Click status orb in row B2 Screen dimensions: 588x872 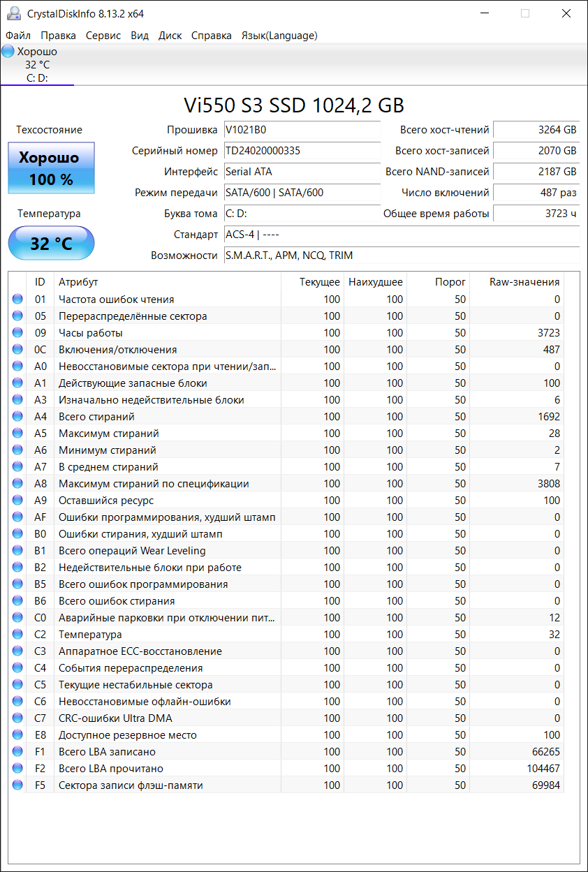tap(17, 568)
